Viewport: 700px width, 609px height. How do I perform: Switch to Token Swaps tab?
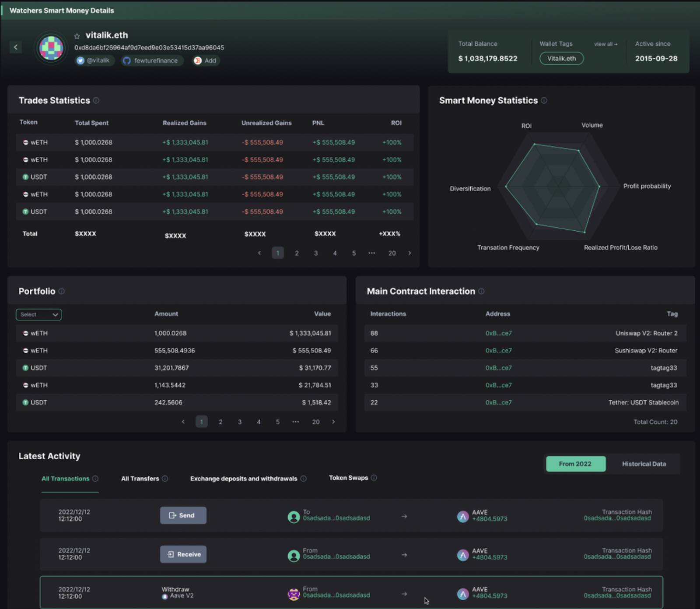pos(349,478)
